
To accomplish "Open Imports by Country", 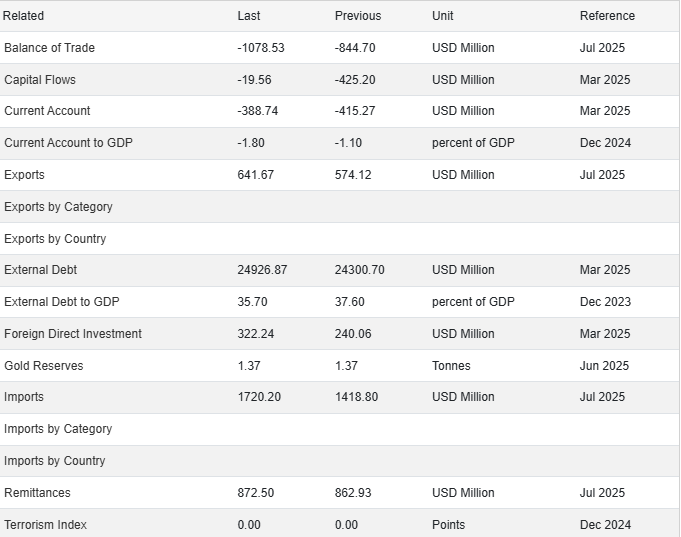I will coord(55,461).
